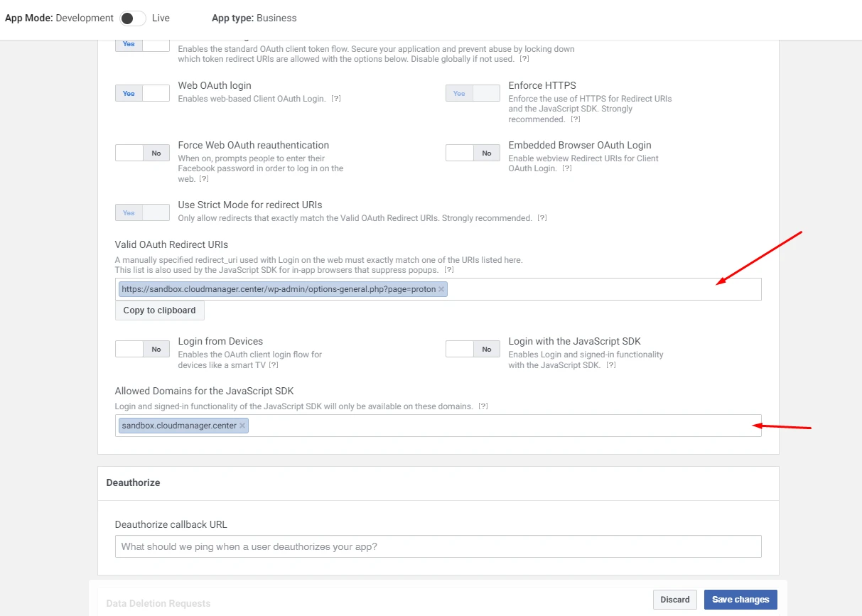
Task: Open help [?] for Login with JavaScript SDK
Action: point(610,365)
